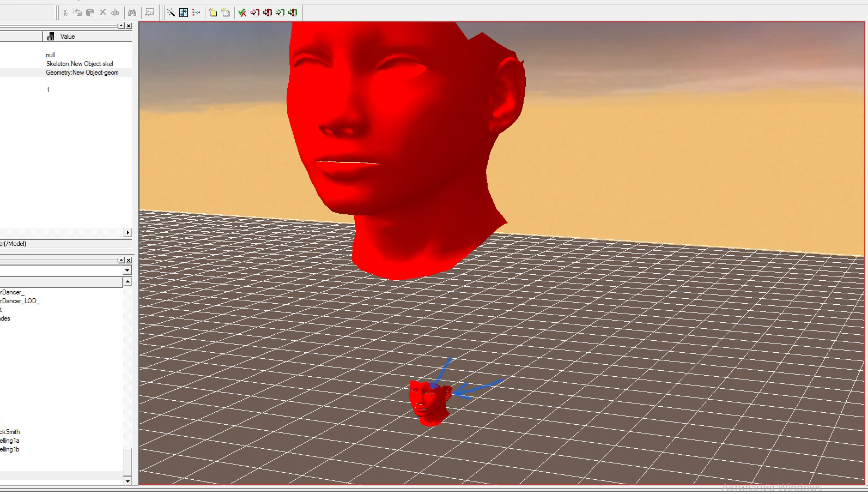Select the magic wand tool icon
This screenshot has height=494, width=868.
coord(171,13)
